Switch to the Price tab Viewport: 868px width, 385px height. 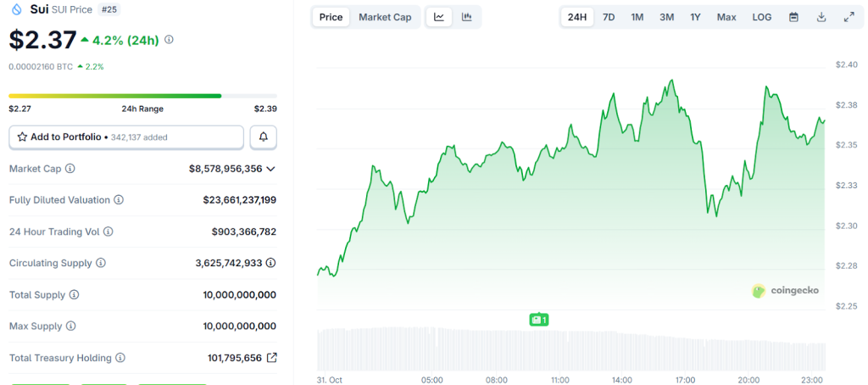(331, 17)
